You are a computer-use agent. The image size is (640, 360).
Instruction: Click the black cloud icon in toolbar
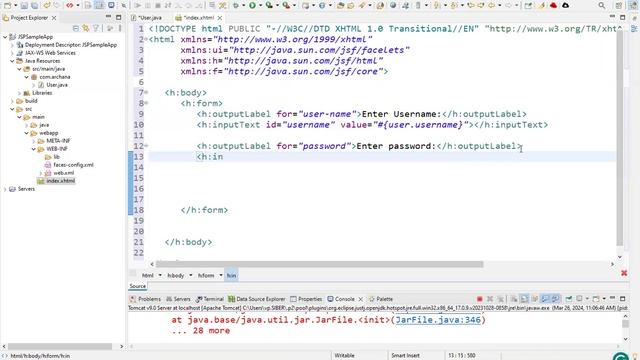coord(565,5)
